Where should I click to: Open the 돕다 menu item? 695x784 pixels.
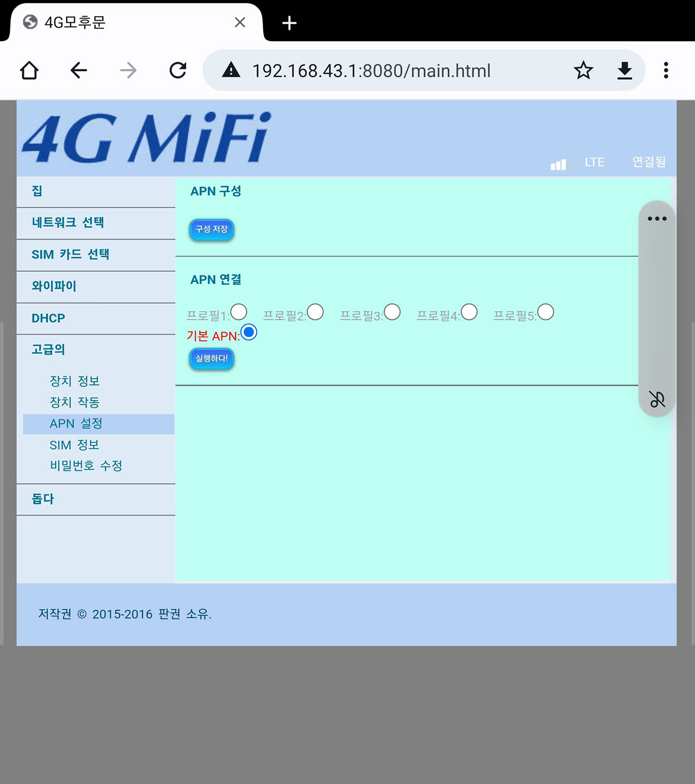click(x=96, y=500)
